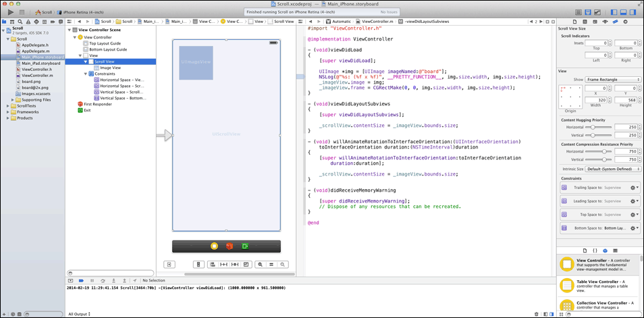Select AppDelegate.h in project navigator
644x318 pixels.
click(x=34, y=45)
